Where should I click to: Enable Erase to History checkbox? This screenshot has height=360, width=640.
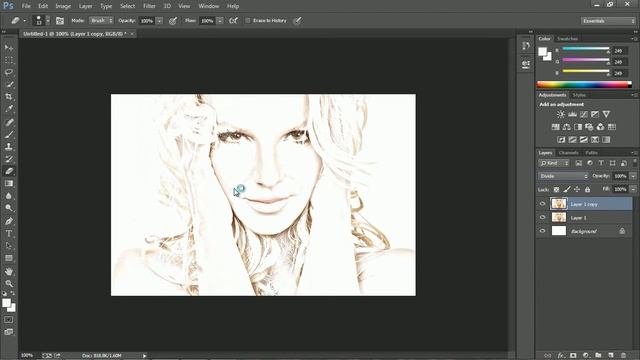(248, 20)
